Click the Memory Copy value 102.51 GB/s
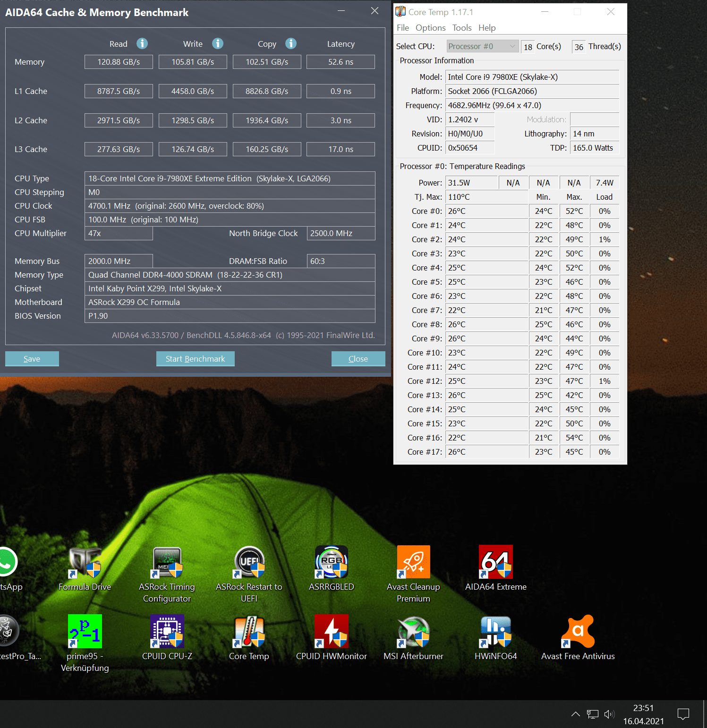The width and height of the screenshot is (707, 728). pos(267,62)
